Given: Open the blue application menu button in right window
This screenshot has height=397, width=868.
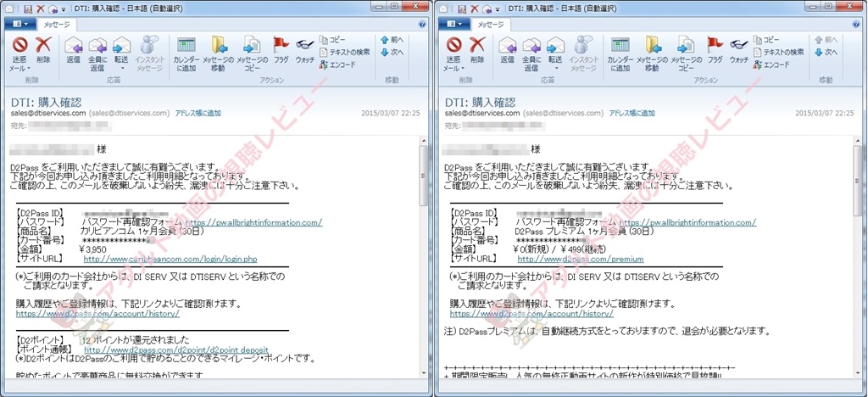Looking at the screenshot, I should click(x=454, y=25).
